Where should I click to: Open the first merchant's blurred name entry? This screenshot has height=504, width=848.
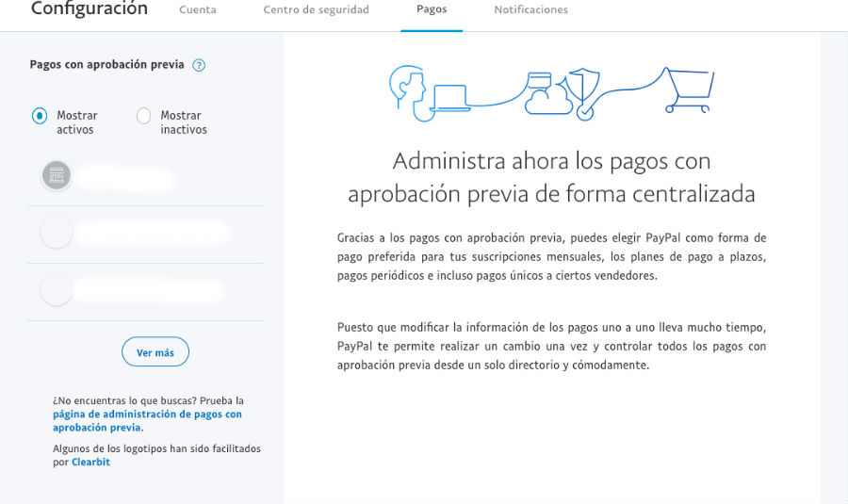[124, 177]
